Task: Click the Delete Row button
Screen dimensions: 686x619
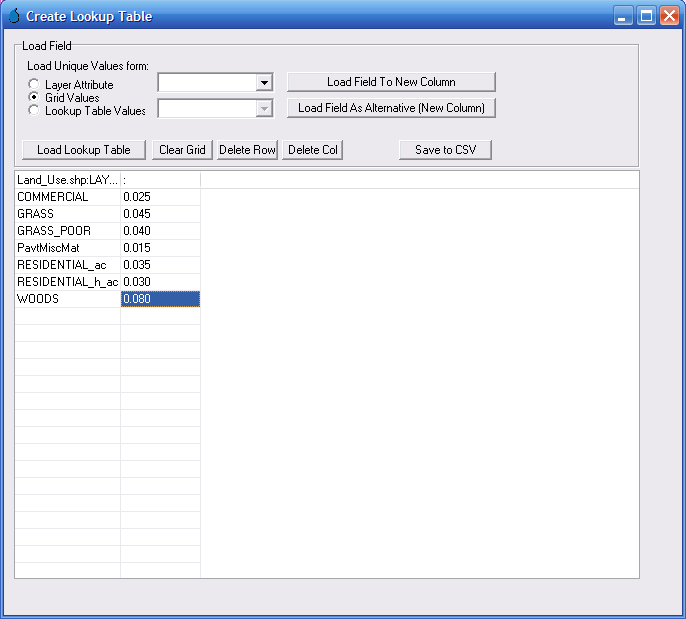Action: click(x=247, y=150)
